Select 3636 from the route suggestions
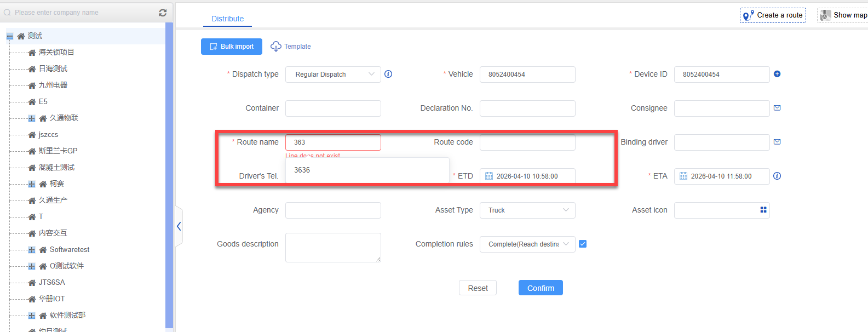Viewport: 868px width, 332px height. click(302, 170)
